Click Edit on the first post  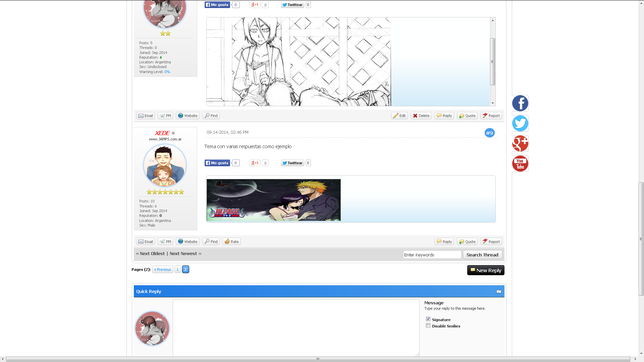tap(399, 116)
